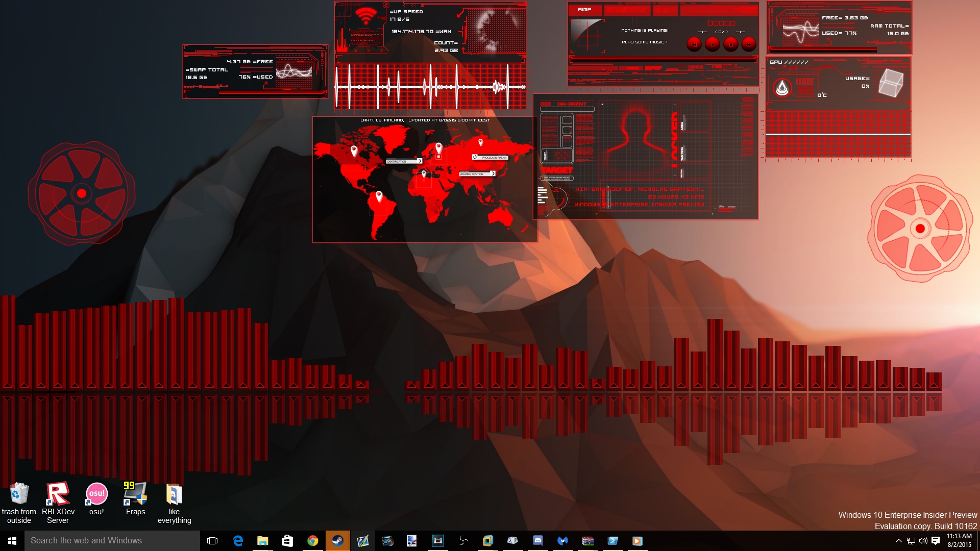Click the RAM usage bar under USED= 77%

coord(823,50)
